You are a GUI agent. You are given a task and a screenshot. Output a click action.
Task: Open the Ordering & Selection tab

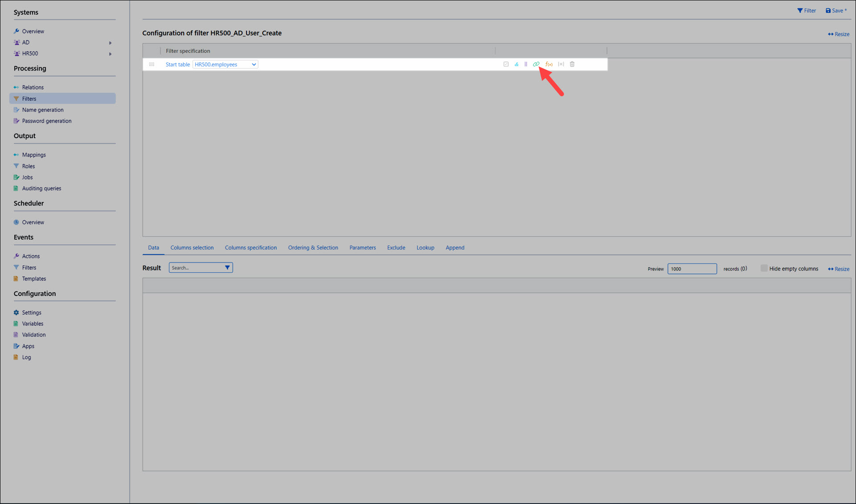(x=313, y=247)
